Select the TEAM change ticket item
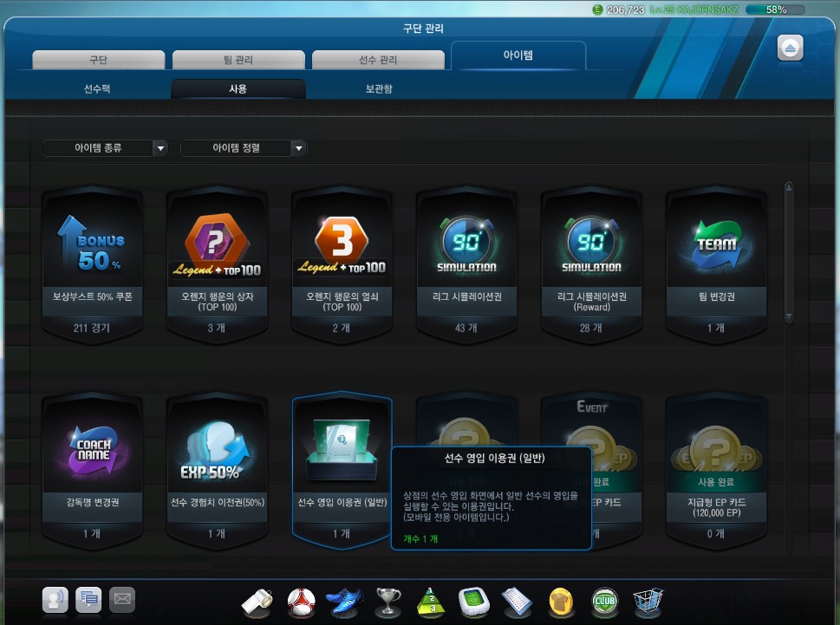The width and height of the screenshot is (840, 625). coord(716,265)
